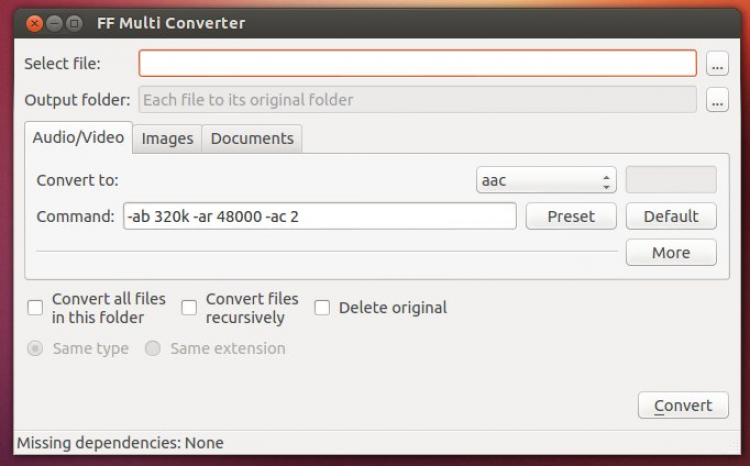750x466 pixels.
Task: Select the Same type radio button
Action: (x=36, y=349)
